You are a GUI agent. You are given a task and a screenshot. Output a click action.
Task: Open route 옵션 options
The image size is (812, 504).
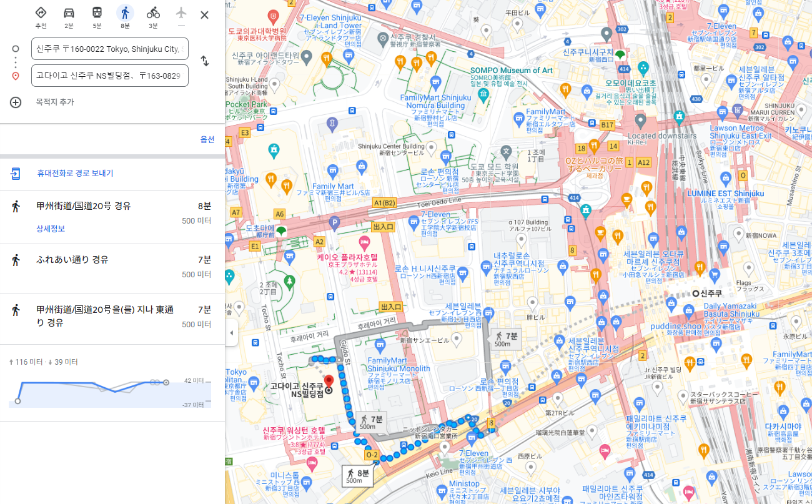pos(207,139)
